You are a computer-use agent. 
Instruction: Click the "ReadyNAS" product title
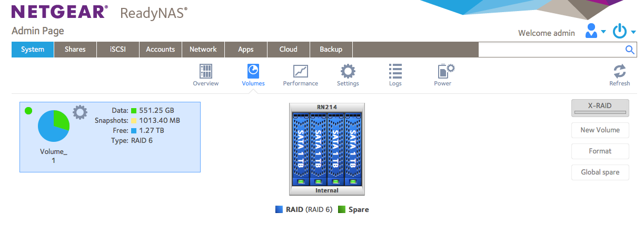(x=154, y=13)
